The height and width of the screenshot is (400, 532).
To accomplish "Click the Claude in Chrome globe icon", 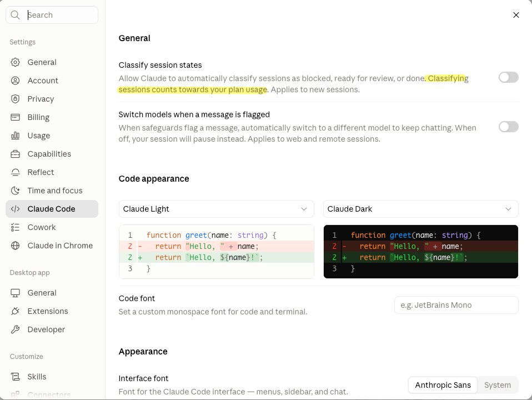I will [15, 246].
